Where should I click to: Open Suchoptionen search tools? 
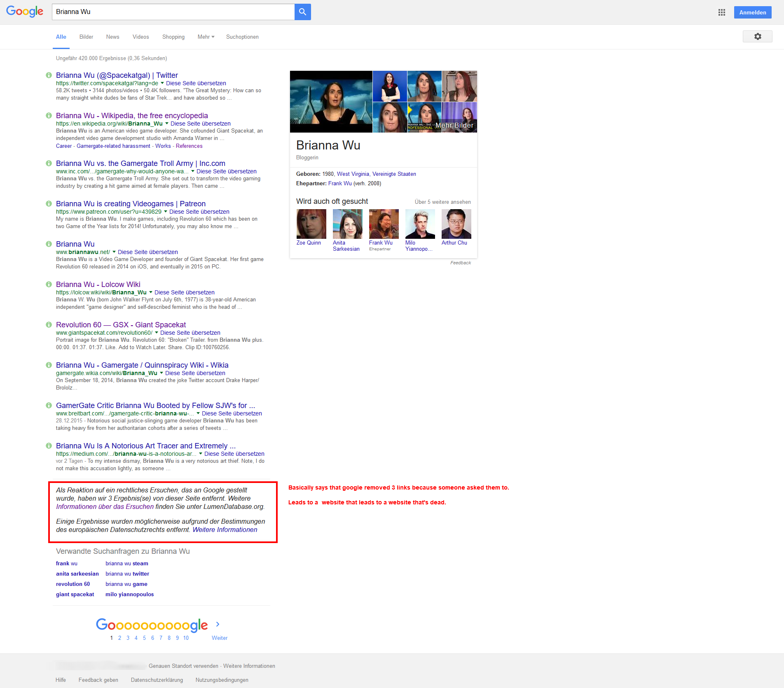[242, 37]
